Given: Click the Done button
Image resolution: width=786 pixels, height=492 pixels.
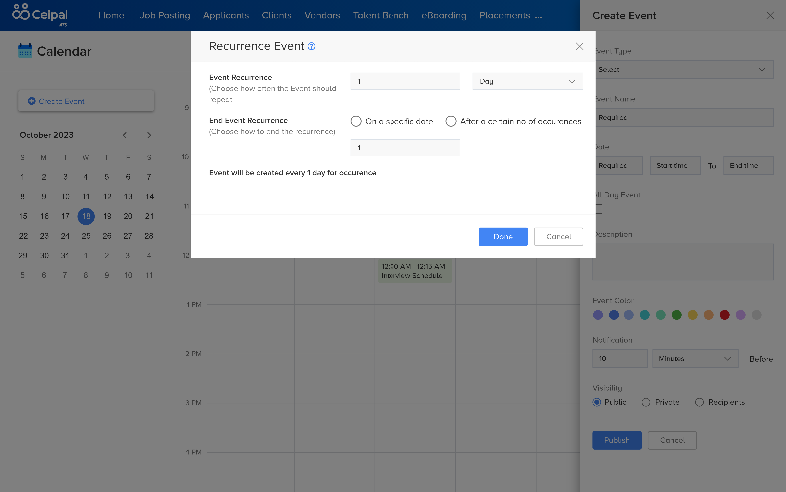Looking at the screenshot, I should (503, 237).
